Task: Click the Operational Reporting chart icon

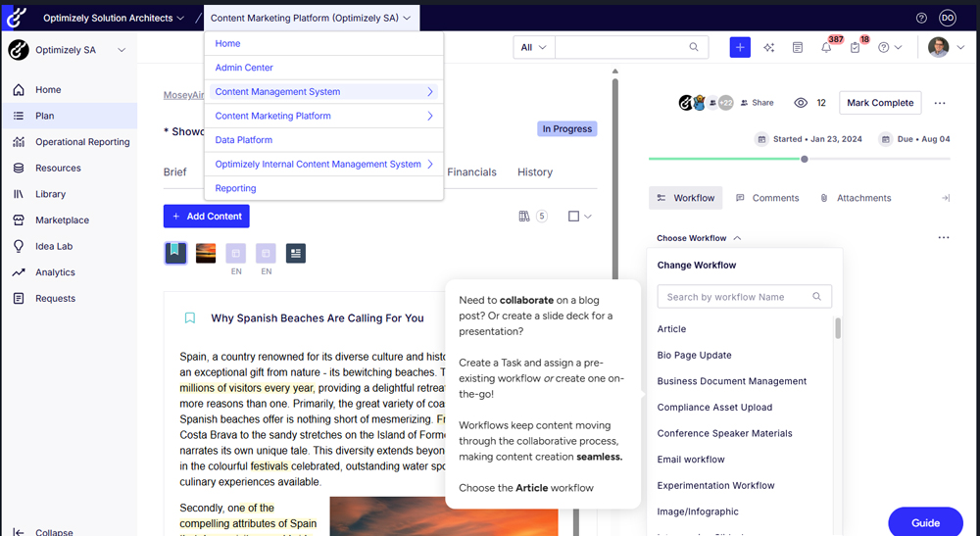Action: 19,142
